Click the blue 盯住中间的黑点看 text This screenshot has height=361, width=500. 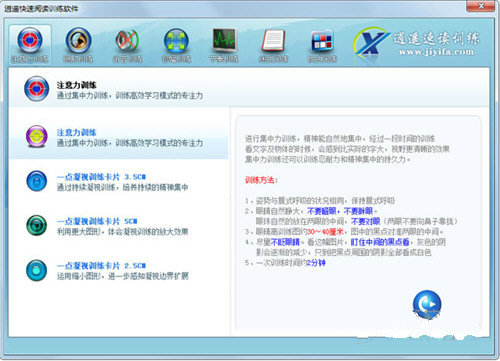380,242
